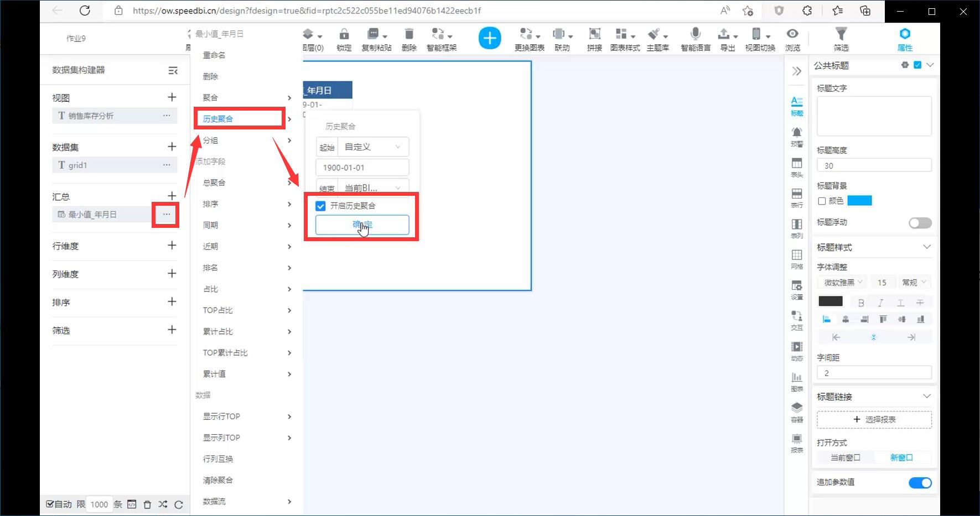Open the animation (动态) panel
The image size is (980, 516).
pos(797,351)
